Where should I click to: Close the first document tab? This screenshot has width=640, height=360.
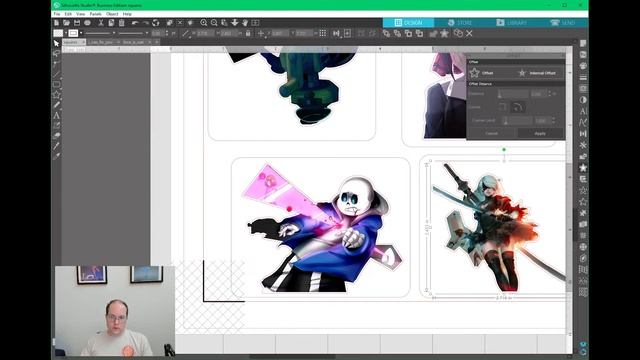coord(84,42)
